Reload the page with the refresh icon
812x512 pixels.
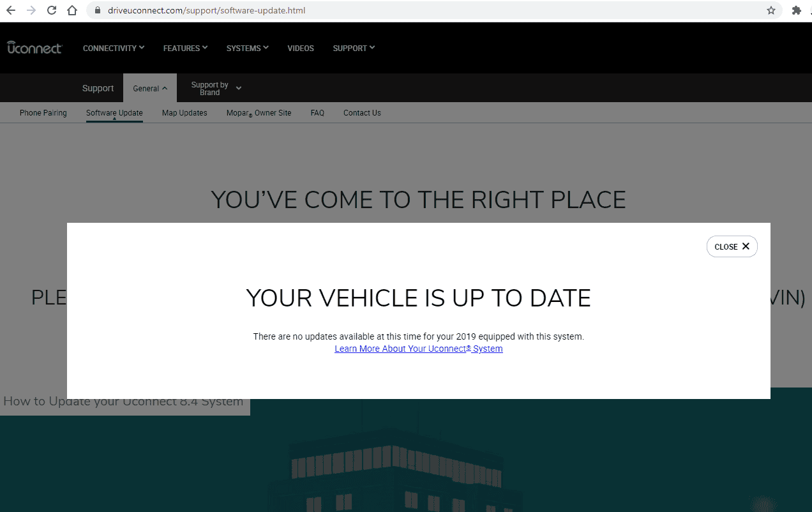click(52, 10)
